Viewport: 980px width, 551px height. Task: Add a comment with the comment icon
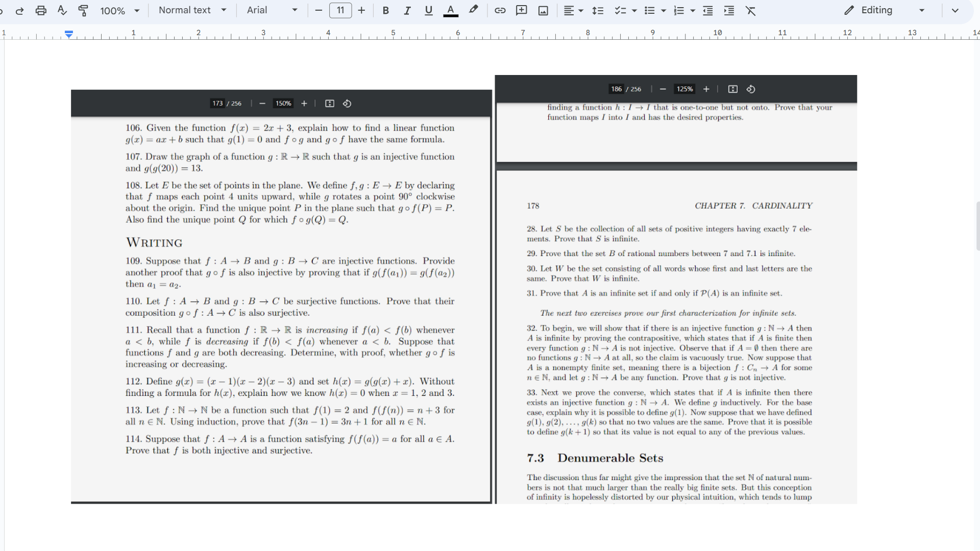(x=521, y=10)
